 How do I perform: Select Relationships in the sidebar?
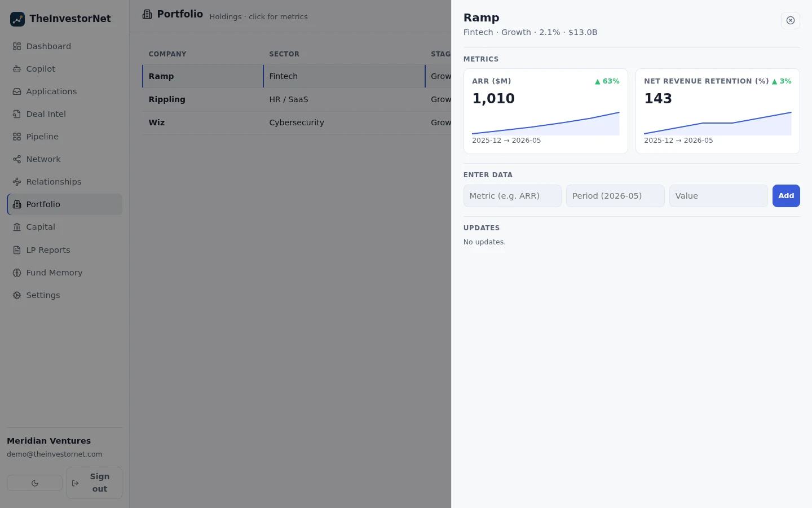[x=64, y=182]
